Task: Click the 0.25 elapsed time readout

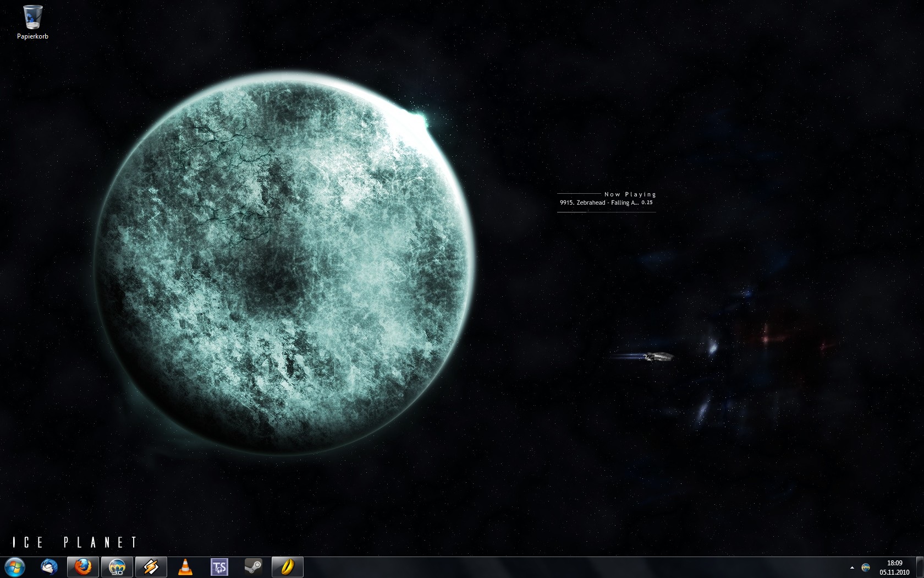Action: [x=647, y=203]
